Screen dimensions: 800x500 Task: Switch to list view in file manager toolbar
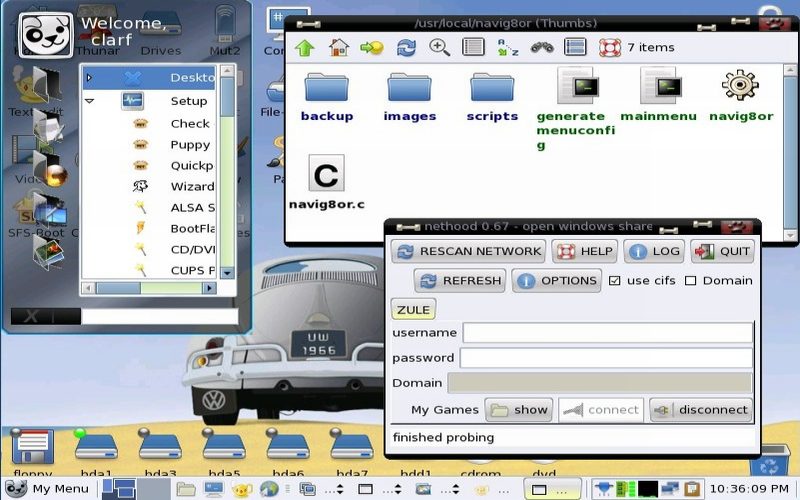(x=473, y=47)
